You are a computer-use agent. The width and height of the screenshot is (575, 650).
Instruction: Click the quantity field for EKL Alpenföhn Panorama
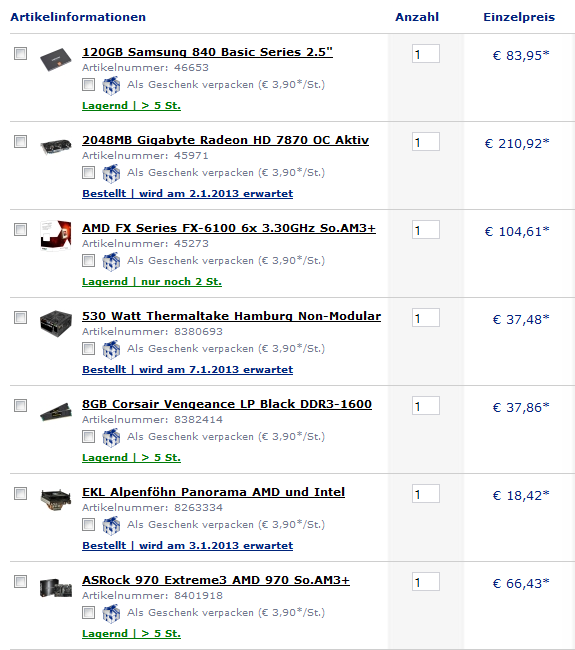tap(426, 494)
